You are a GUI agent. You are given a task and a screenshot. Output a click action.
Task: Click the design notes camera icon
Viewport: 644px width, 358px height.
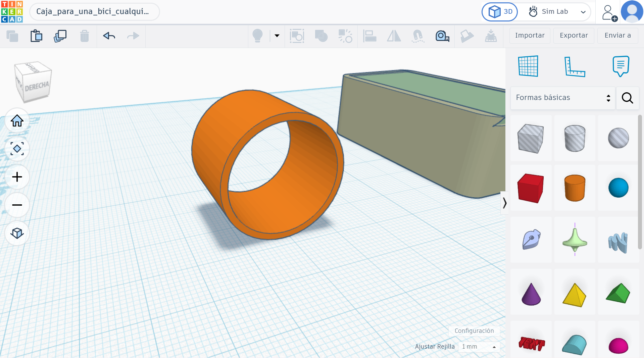click(442, 36)
